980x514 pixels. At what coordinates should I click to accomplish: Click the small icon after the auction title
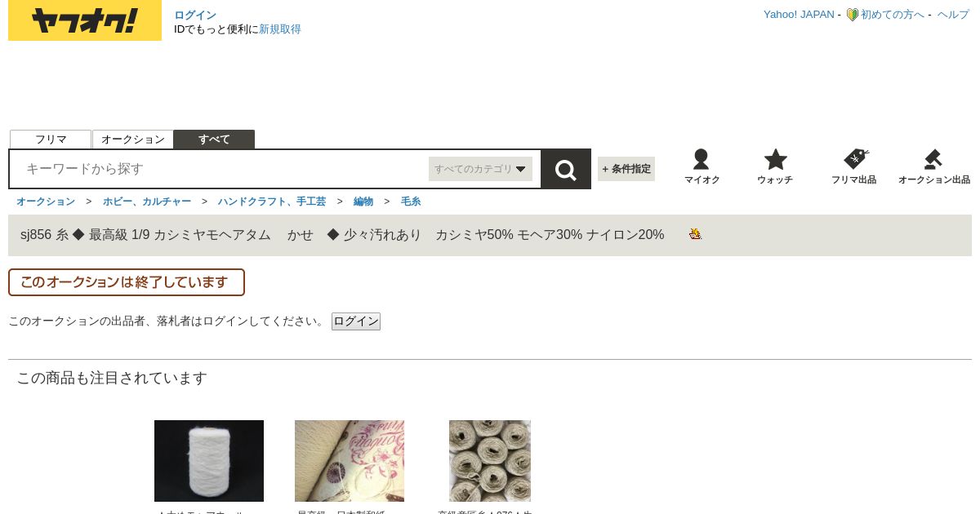(695, 234)
